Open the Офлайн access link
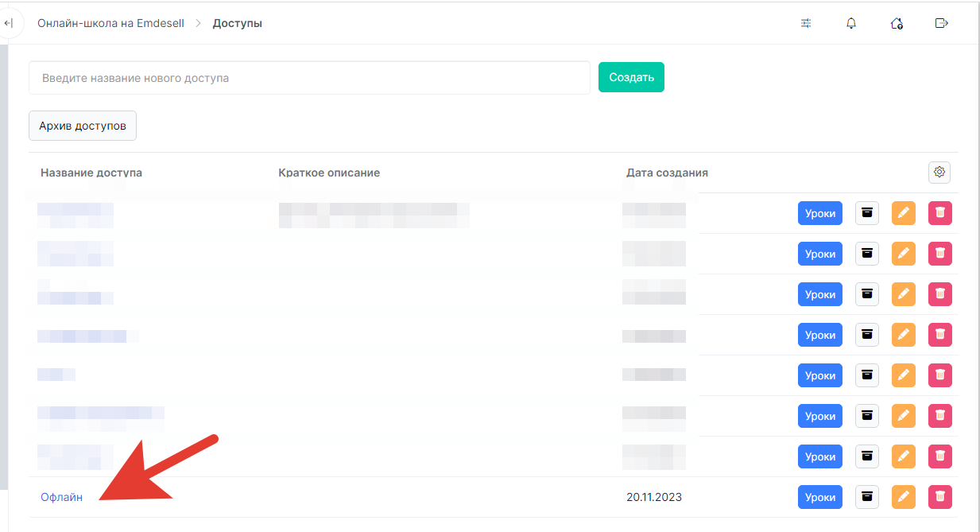 click(61, 497)
